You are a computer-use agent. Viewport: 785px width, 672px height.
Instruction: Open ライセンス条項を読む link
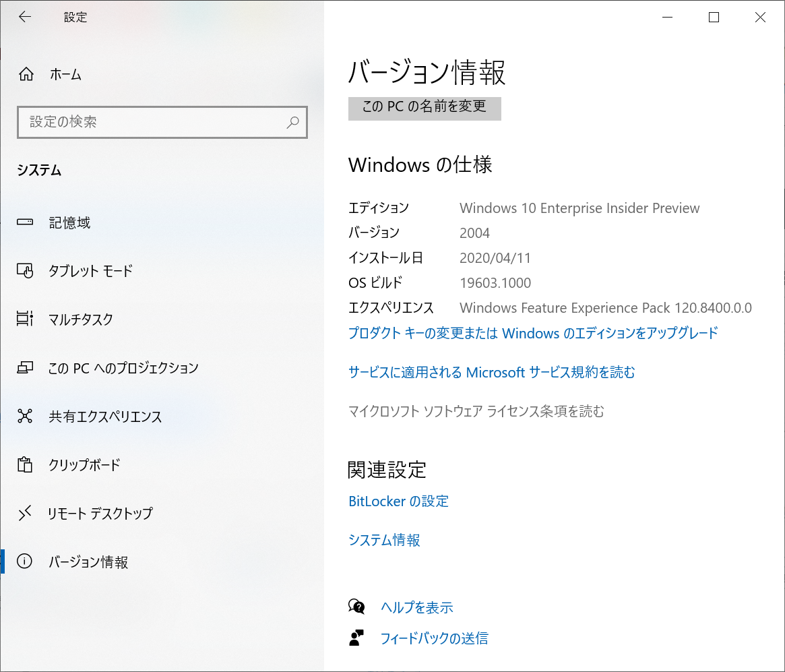pos(476,411)
